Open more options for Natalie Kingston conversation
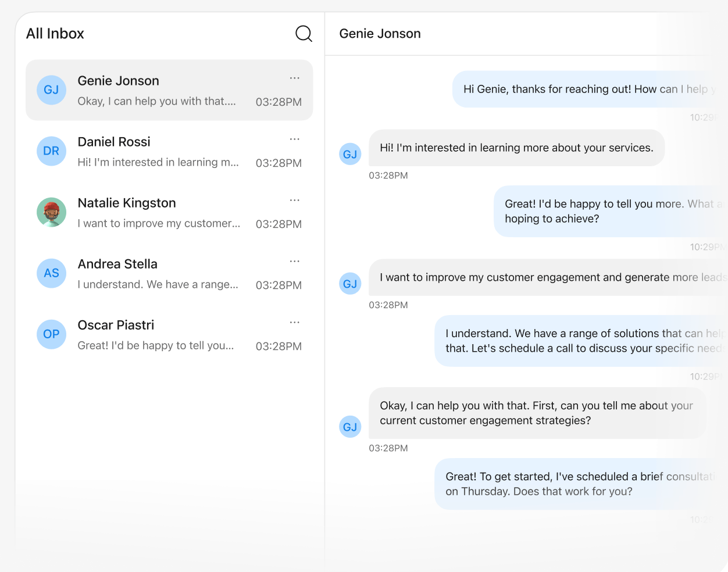Viewport: 728px width, 572px height. point(295,200)
